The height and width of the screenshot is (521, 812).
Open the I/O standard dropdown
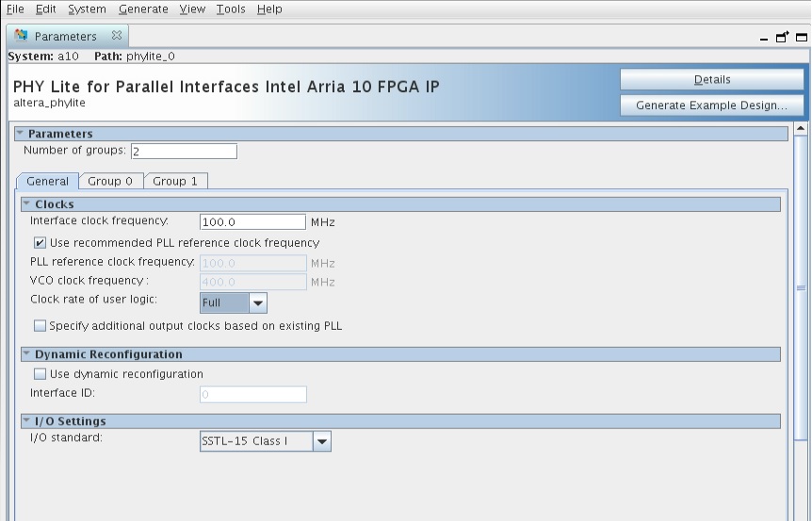coord(321,441)
